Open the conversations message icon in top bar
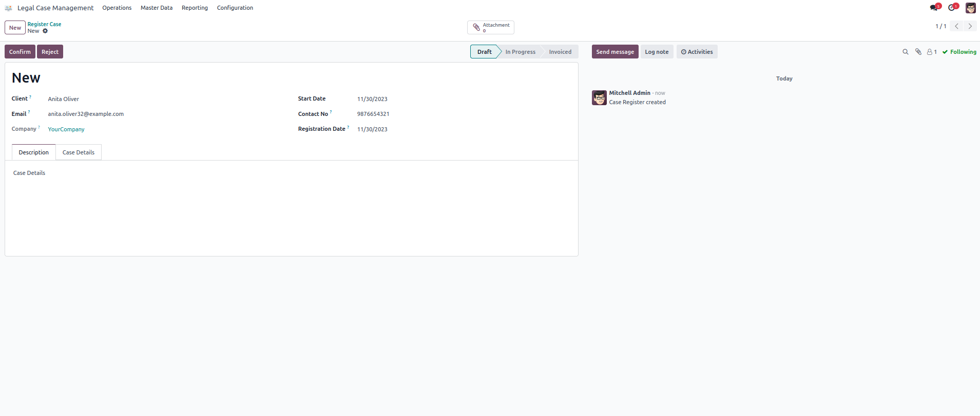Screen dimensions: 980x416 935,7
